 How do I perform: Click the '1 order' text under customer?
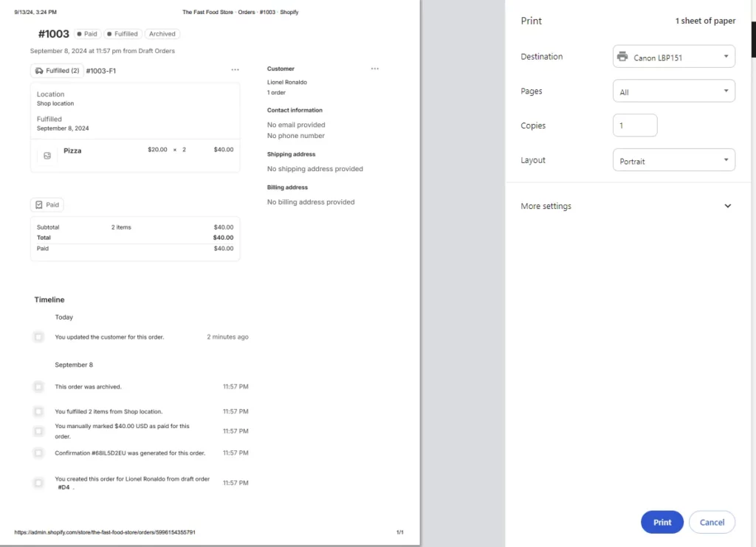pos(276,92)
